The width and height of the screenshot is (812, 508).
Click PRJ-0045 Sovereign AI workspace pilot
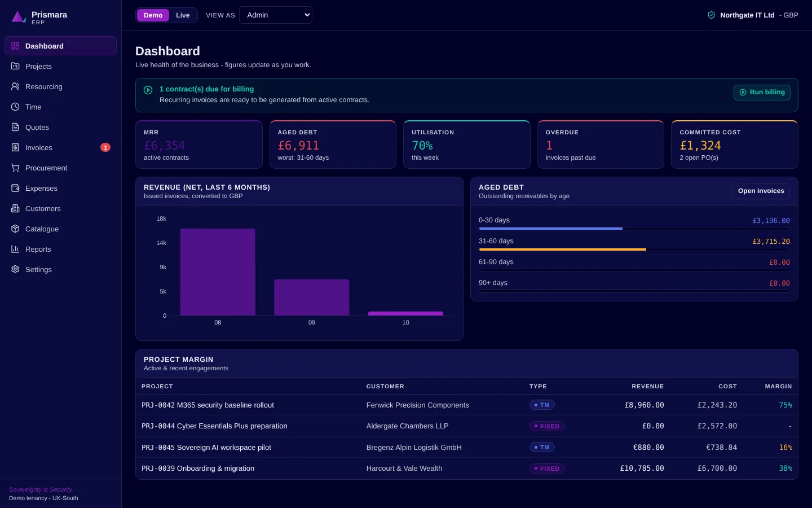click(x=206, y=448)
